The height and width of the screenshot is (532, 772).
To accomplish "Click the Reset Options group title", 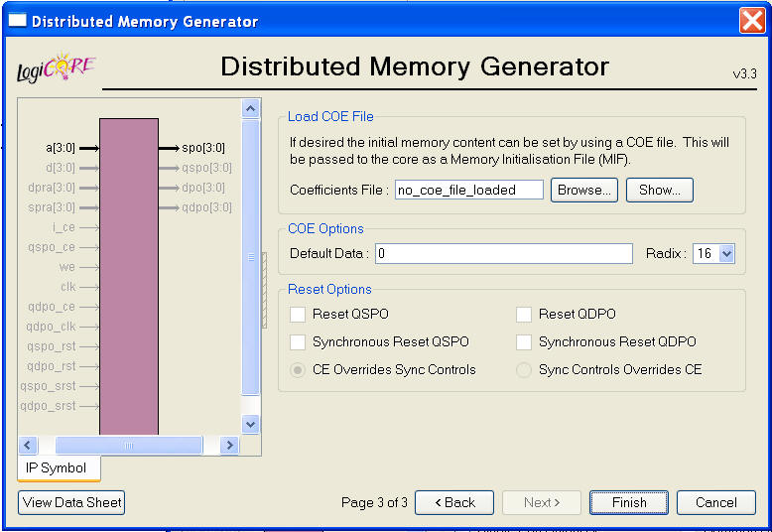I will (x=329, y=289).
